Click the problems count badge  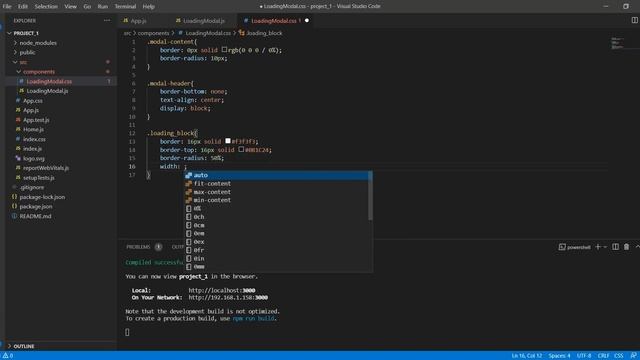click(158, 247)
